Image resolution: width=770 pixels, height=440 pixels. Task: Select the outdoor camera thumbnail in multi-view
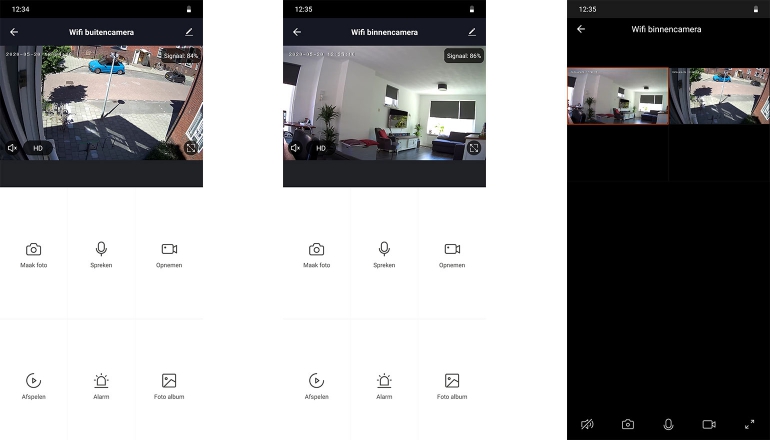(719, 96)
